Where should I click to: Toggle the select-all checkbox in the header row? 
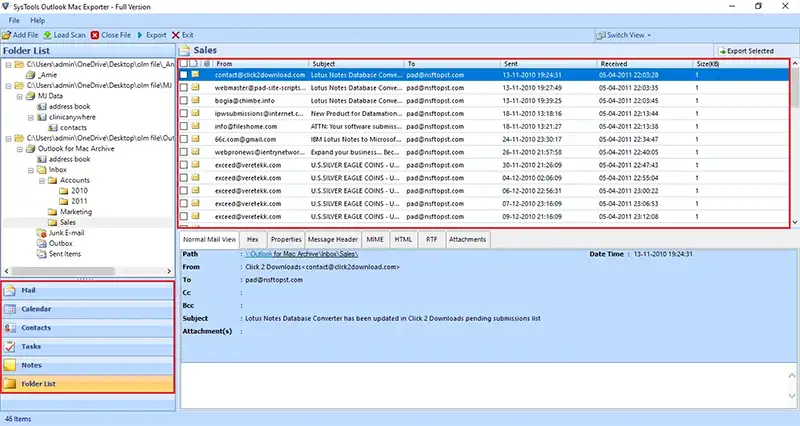184,64
